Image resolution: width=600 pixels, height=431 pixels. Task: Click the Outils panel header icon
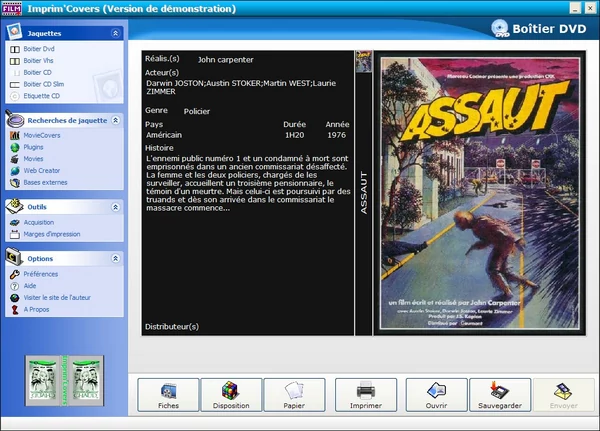(x=15, y=206)
